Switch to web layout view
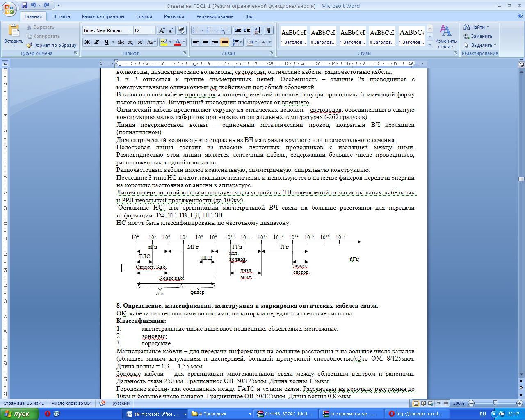The image size is (525, 420). coord(431,403)
